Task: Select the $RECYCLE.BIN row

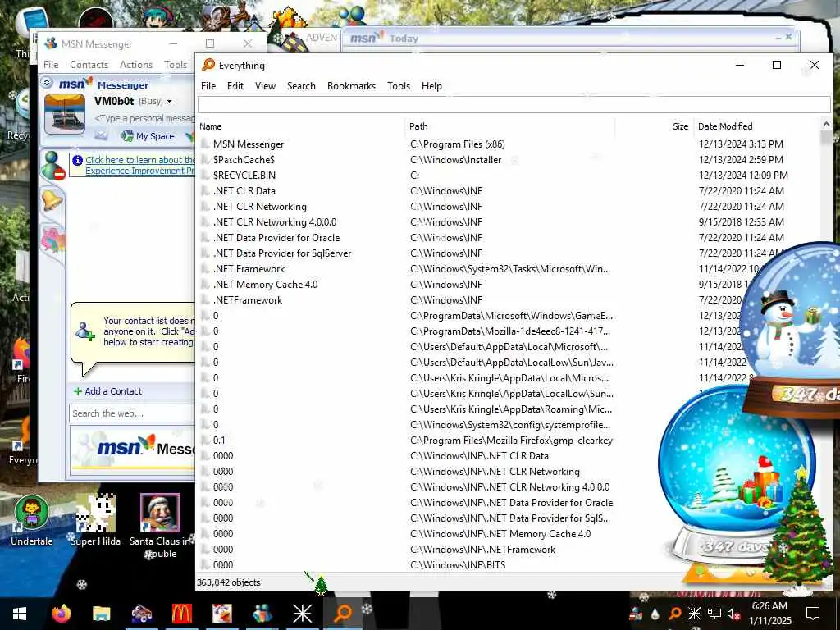Action: point(507,176)
